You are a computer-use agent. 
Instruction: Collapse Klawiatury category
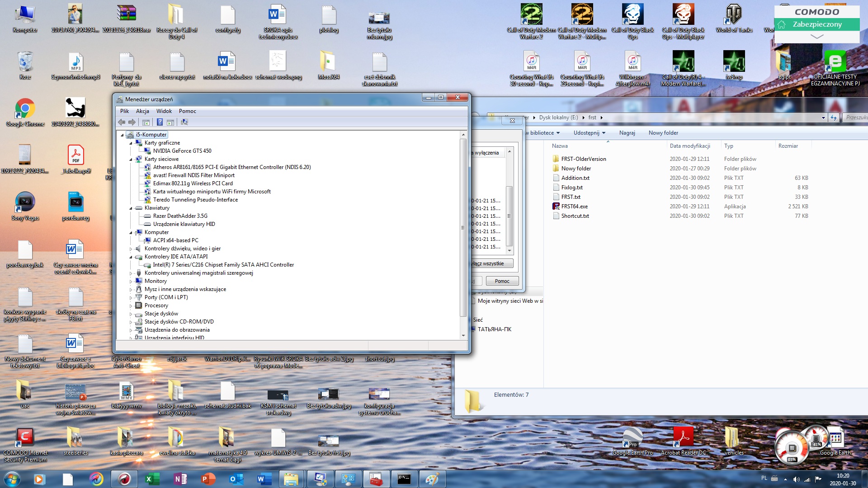pyautogui.click(x=131, y=208)
